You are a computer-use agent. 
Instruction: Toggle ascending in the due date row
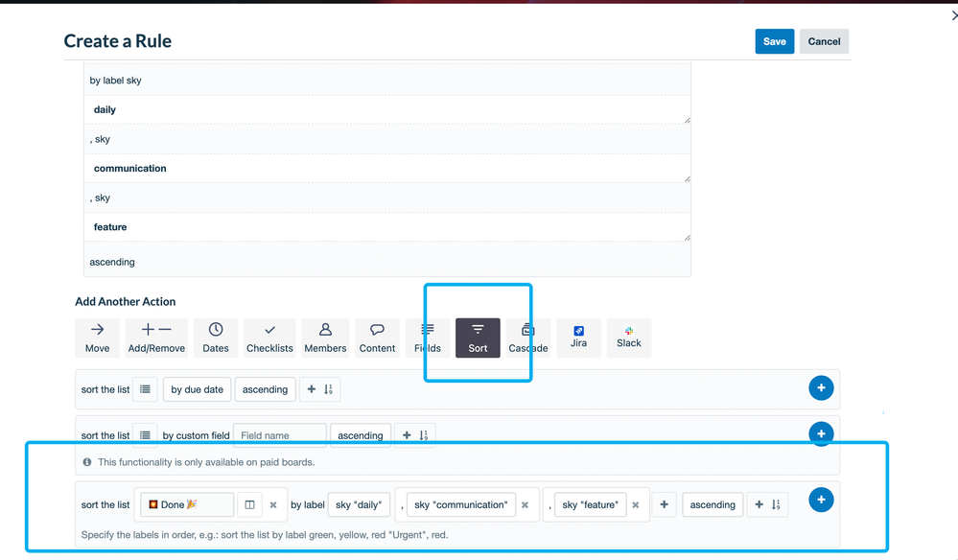265,389
